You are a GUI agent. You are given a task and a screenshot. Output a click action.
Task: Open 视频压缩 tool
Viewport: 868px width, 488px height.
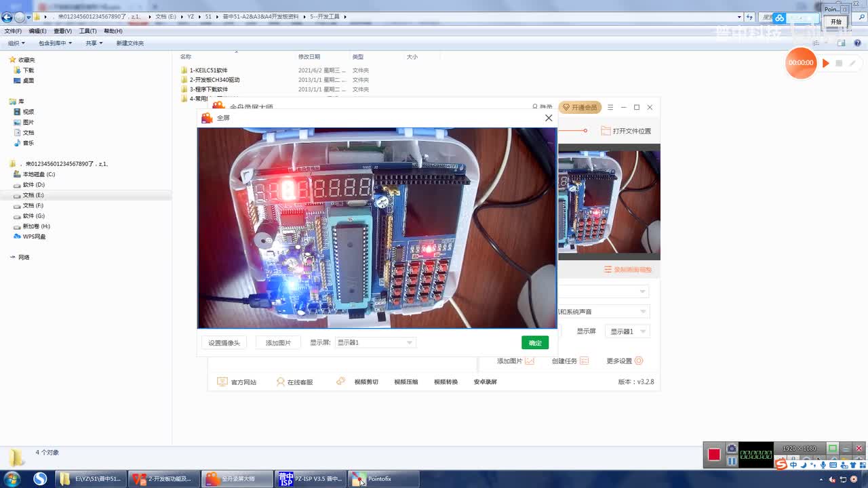(406, 382)
